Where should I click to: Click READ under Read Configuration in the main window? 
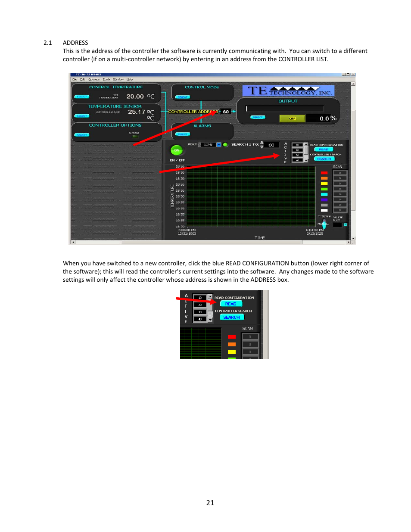coord(324,149)
